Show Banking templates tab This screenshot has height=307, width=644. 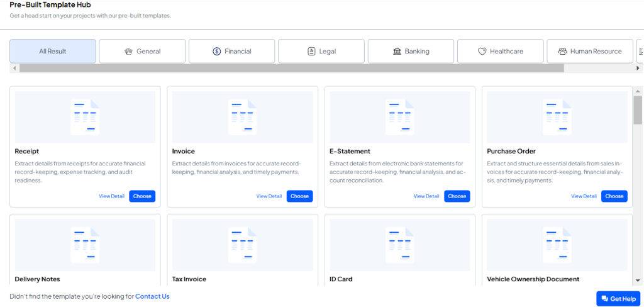[x=411, y=52]
